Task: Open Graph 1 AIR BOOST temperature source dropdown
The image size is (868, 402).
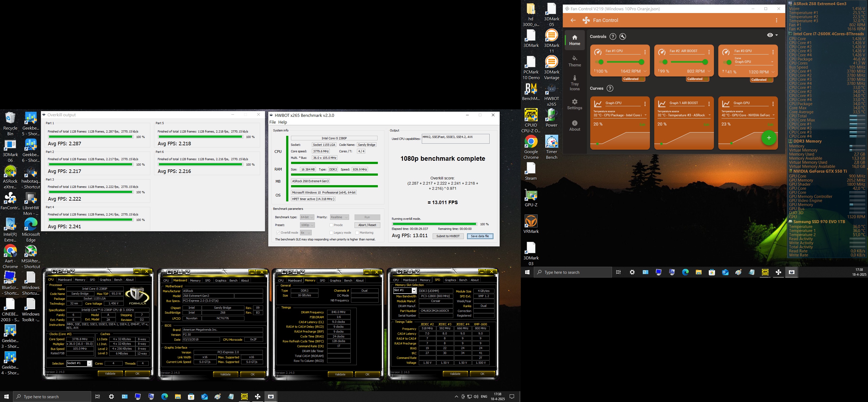Action: tap(684, 115)
